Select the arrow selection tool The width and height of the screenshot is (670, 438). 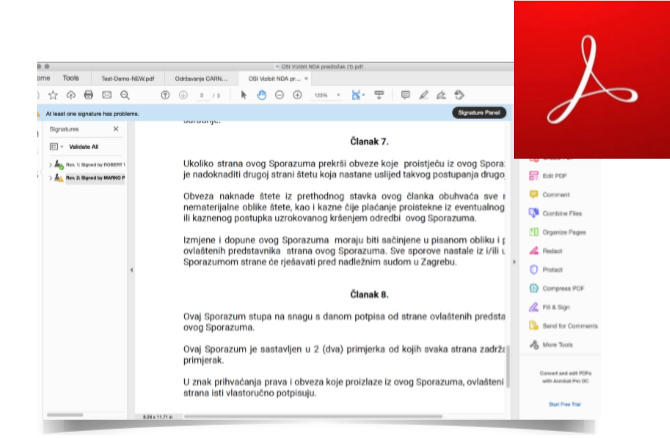pos(244,95)
